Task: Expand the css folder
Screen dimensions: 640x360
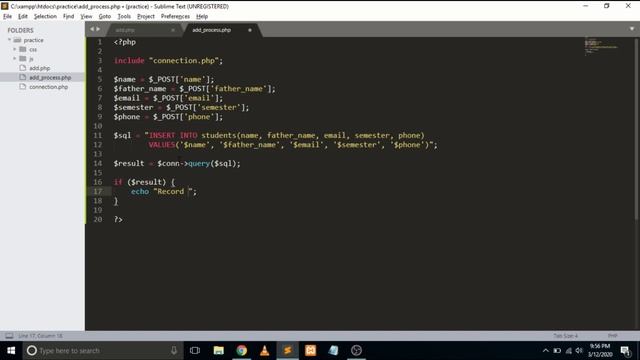Action: [x=15, y=49]
